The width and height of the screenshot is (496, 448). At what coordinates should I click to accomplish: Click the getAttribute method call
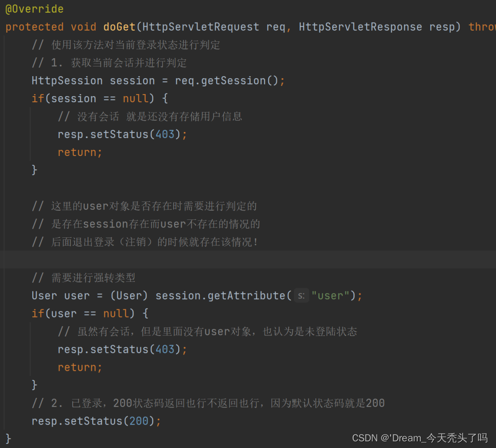point(249,296)
